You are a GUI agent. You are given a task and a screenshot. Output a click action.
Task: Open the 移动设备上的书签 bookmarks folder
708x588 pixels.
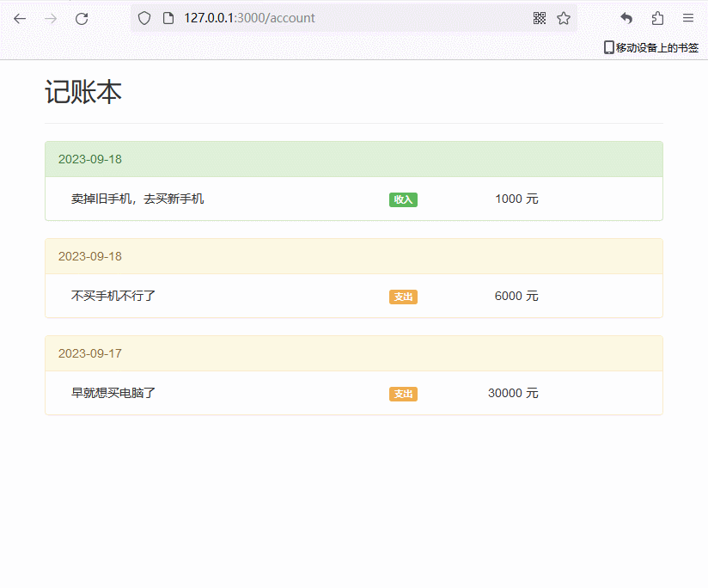point(651,48)
